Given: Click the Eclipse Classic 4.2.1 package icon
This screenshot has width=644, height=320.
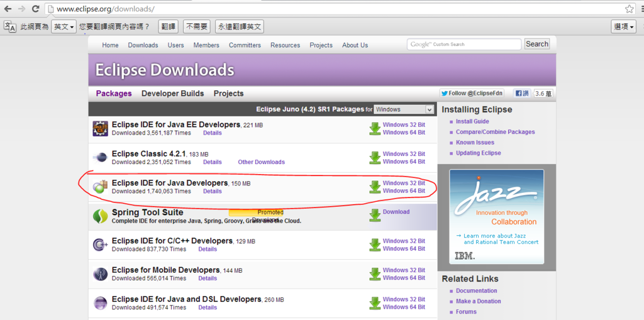Looking at the screenshot, I should pos(100,158).
